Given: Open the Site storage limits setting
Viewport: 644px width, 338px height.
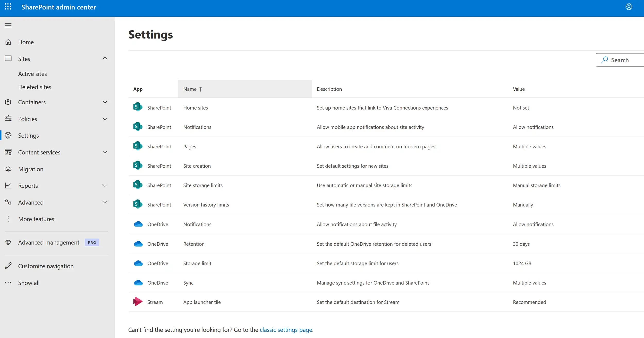Looking at the screenshot, I should tap(203, 185).
